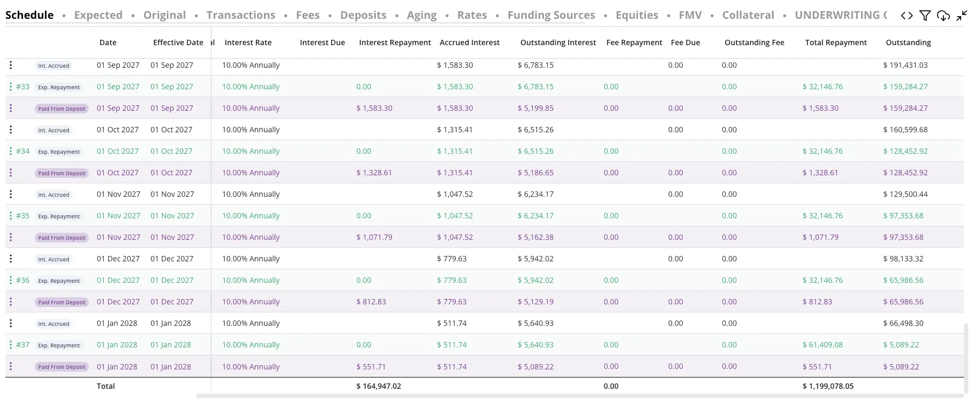Click the cloud download export icon
The image size is (980, 406).
click(943, 16)
